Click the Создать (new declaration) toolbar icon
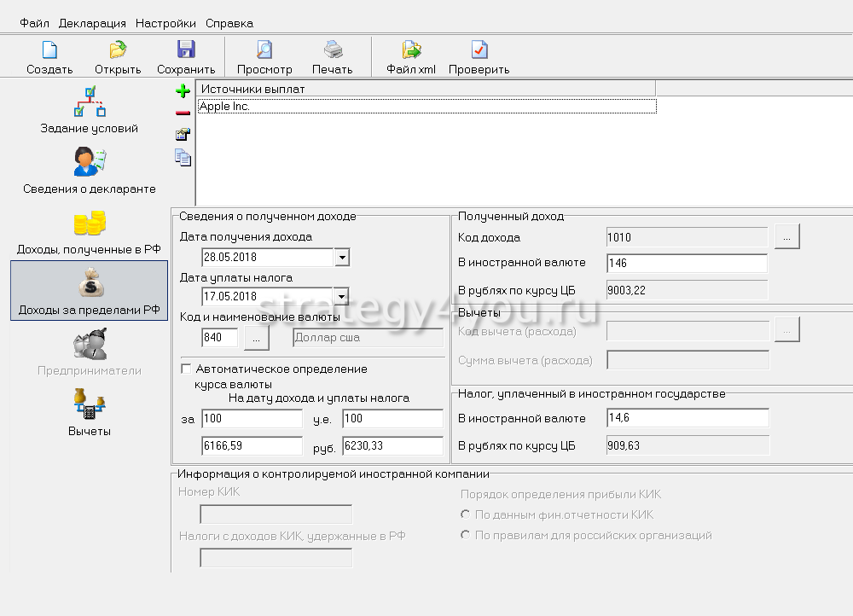853x616 pixels. 49,51
